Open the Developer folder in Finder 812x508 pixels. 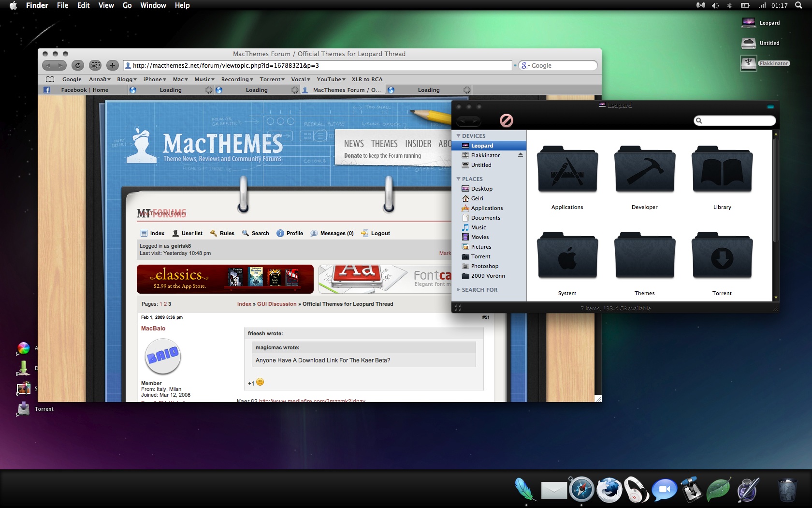point(644,169)
